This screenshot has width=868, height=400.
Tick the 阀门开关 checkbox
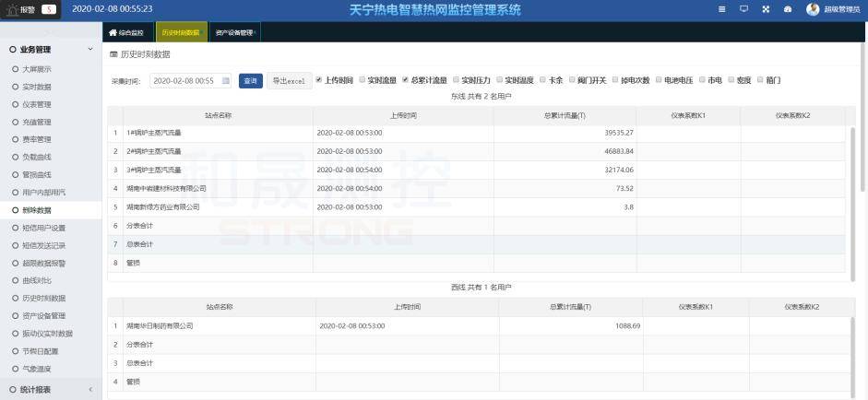(x=572, y=79)
